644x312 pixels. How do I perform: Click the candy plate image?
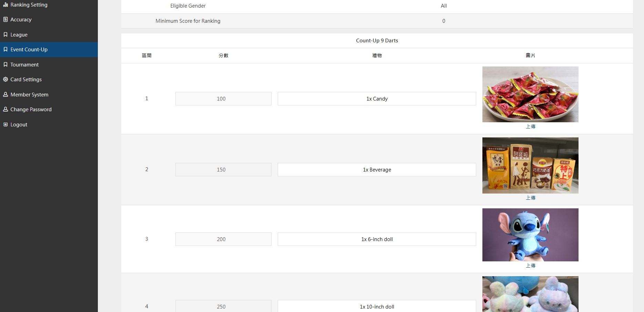(x=530, y=94)
